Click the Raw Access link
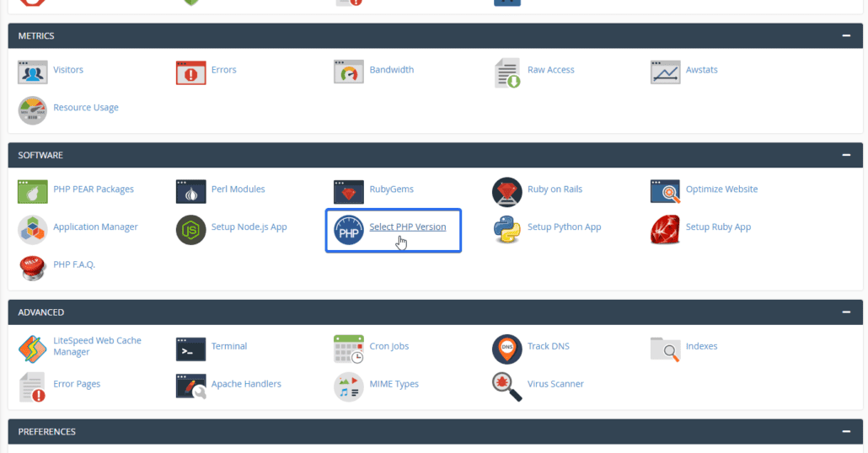Viewport: 868px width, 453px height. [551, 70]
